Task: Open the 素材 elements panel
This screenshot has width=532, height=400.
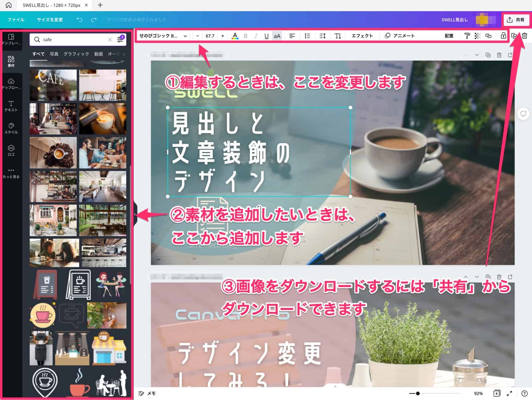Action: [11, 61]
